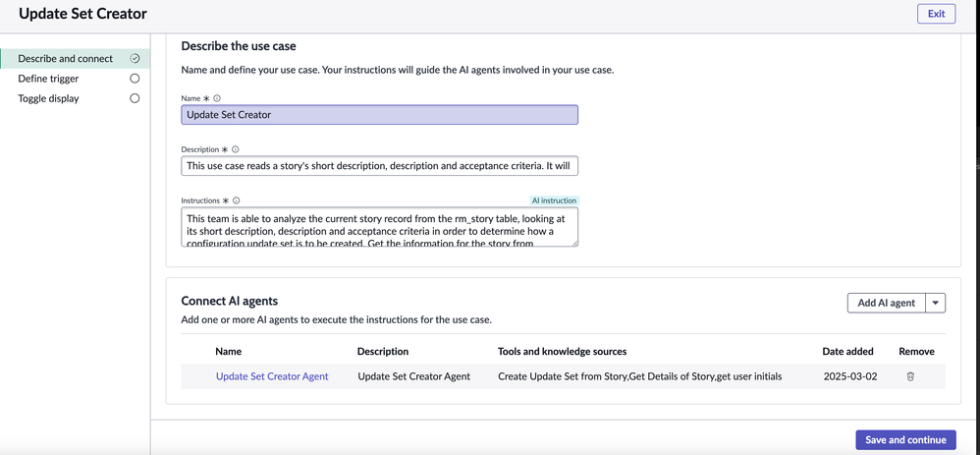Go to the Define trigger step

pyautogui.click(x=48, y=79)
